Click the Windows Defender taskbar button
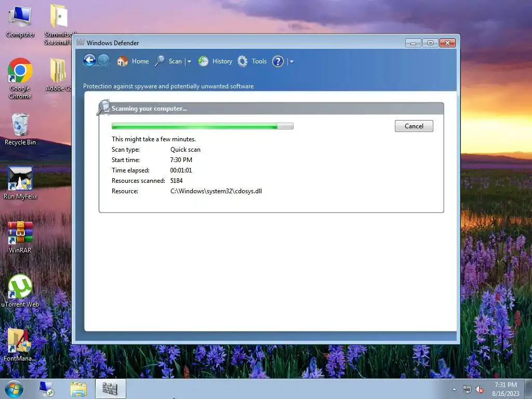Screen dimensions: 532x399 pos(110,389)
